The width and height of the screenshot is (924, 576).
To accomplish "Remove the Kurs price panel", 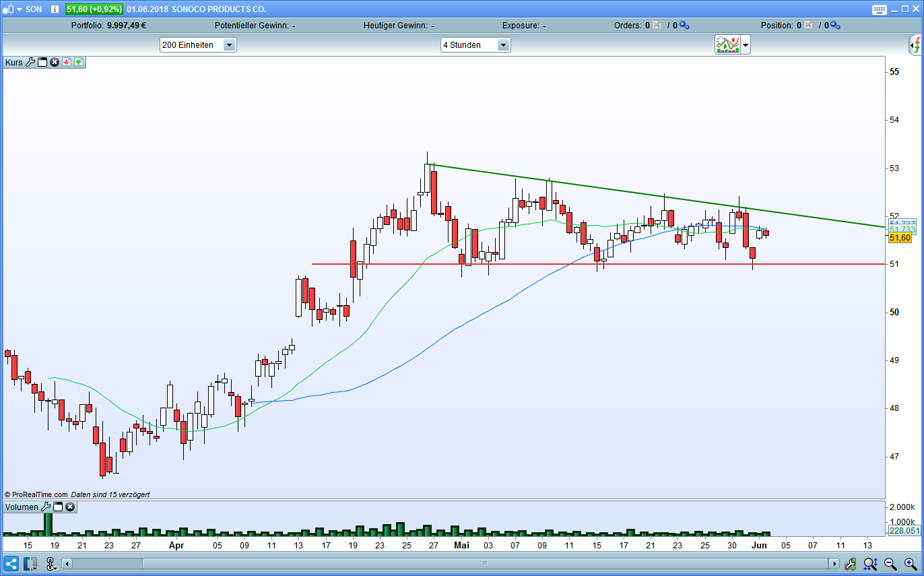I will 55,62.
